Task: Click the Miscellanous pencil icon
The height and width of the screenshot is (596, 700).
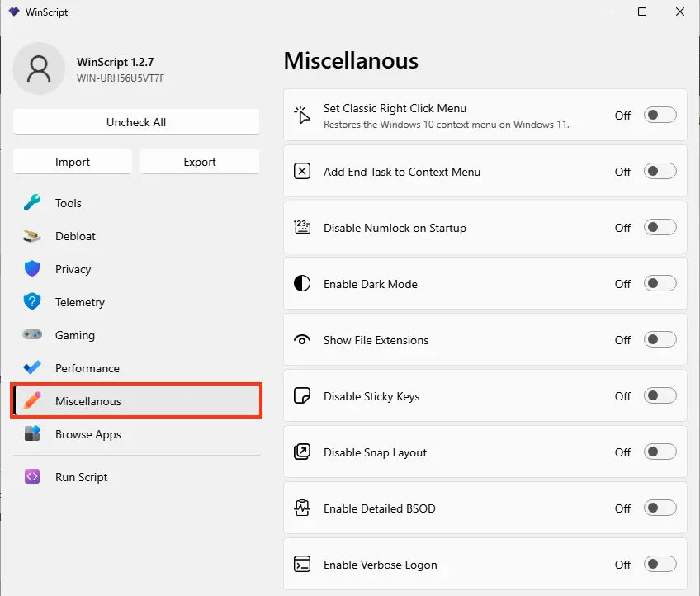Action: (32, 401)
